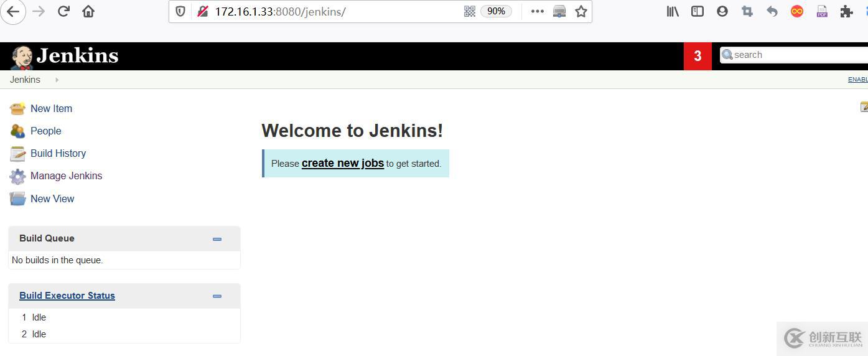Open Manage Jenkins link
This screenshot has height=356, width=868.
(x=66, y=176)
